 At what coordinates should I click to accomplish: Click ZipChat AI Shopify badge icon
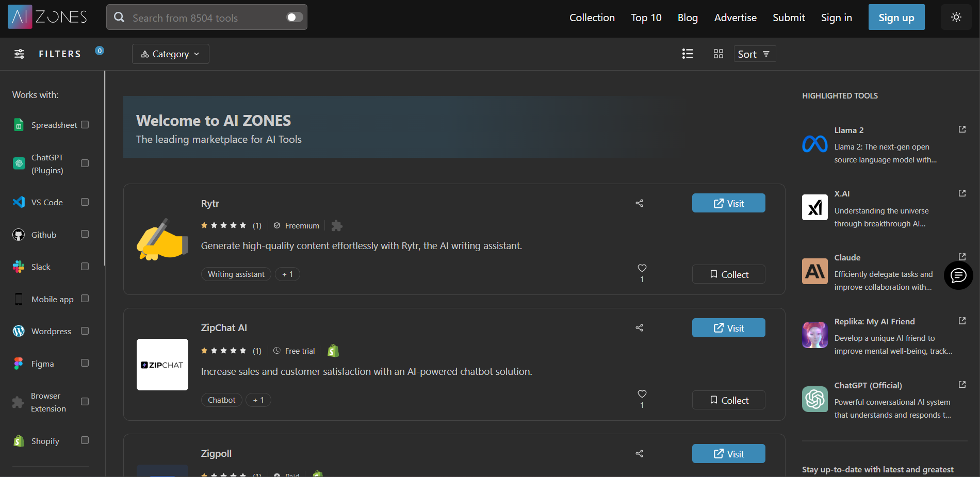[333, 351]
